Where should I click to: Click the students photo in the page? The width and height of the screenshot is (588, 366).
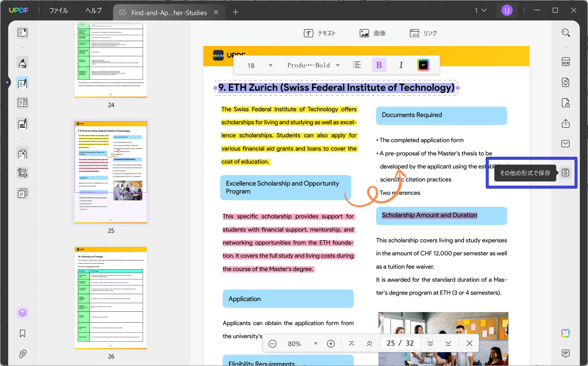pos(443,339)
